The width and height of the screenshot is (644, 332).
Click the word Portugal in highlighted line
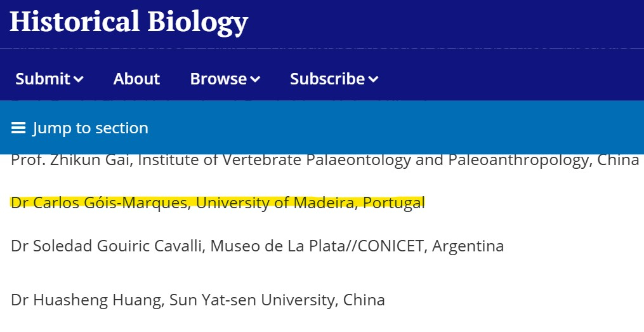[x=395, y=203]
